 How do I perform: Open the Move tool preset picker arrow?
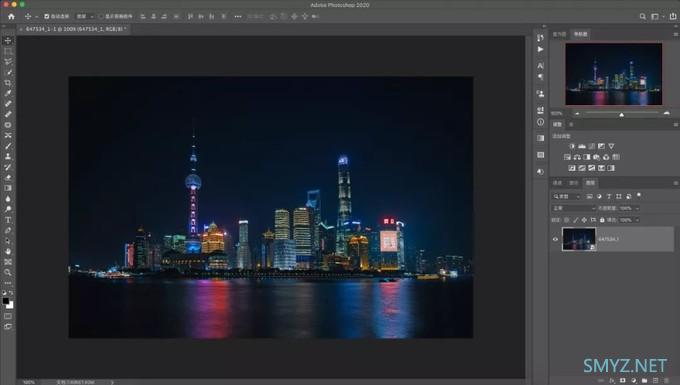tap(36, 16)
